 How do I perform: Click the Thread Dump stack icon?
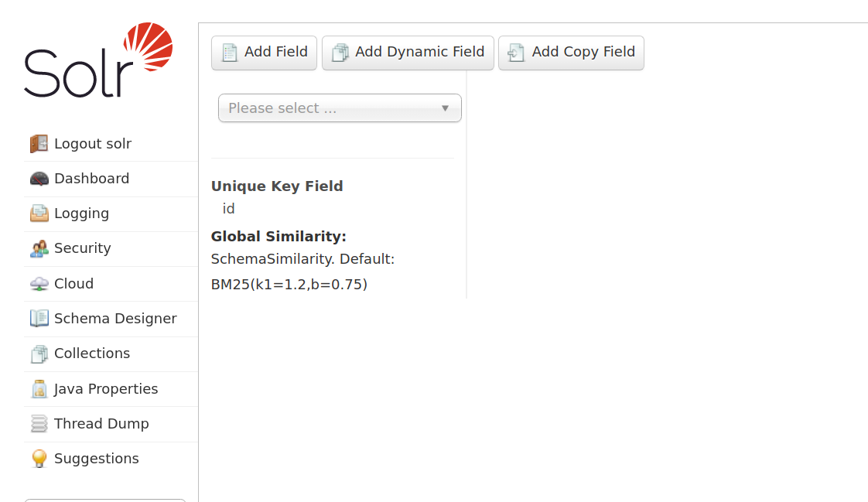(x=39, y=424)
